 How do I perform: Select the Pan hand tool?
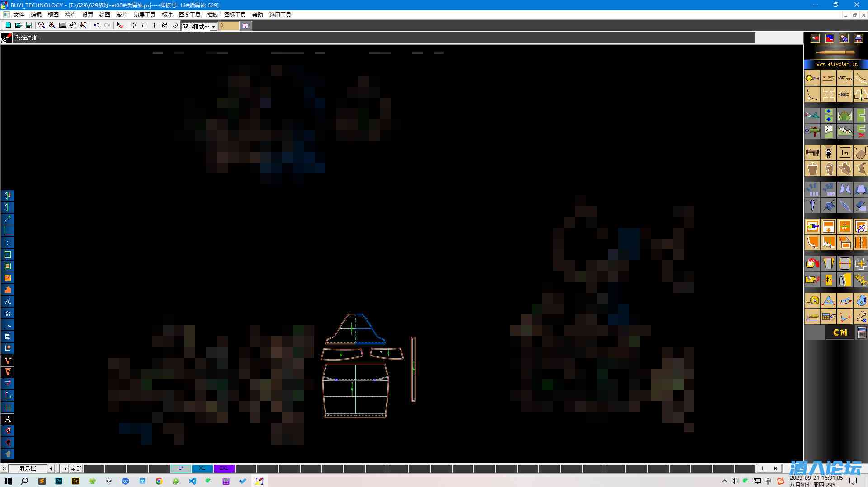(x=73, y=25)
